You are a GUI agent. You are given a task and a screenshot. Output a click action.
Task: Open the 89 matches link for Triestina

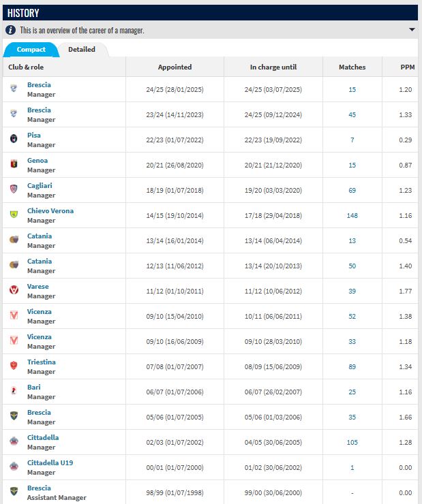352,366
